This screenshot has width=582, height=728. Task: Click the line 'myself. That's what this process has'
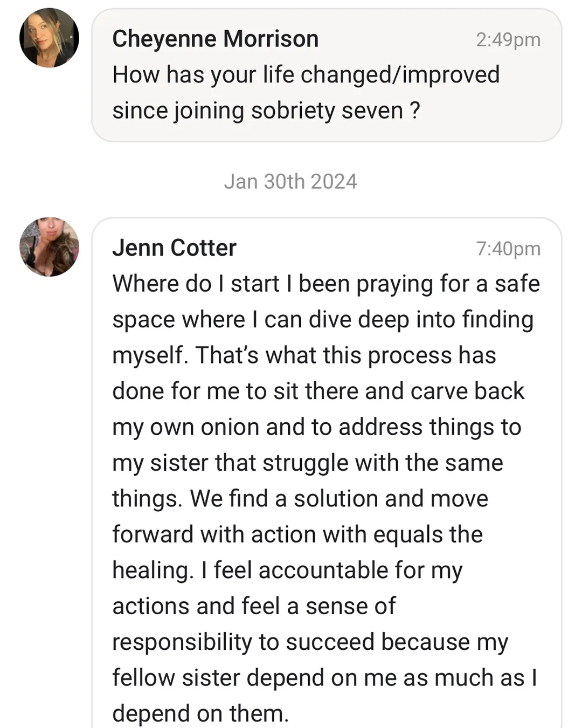[x=304, y=355]
